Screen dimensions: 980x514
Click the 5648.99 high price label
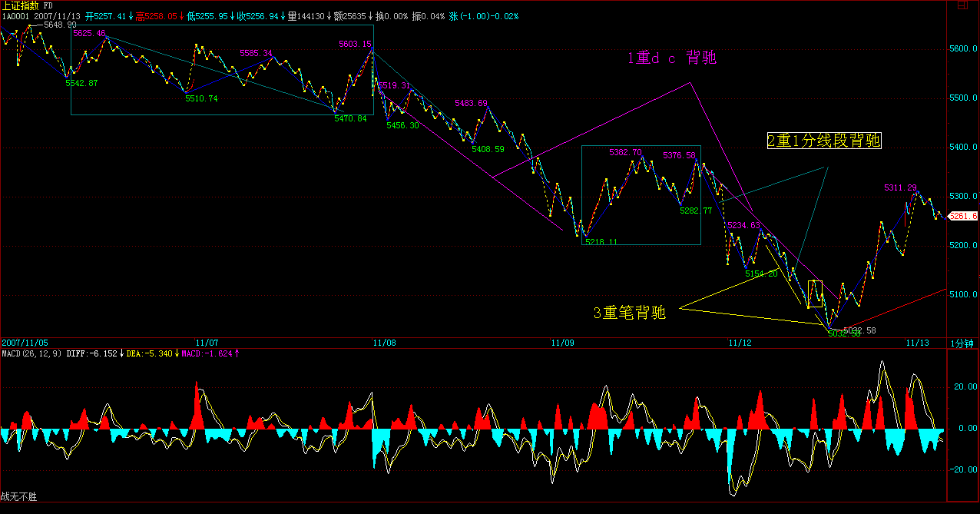pos(61,25)
